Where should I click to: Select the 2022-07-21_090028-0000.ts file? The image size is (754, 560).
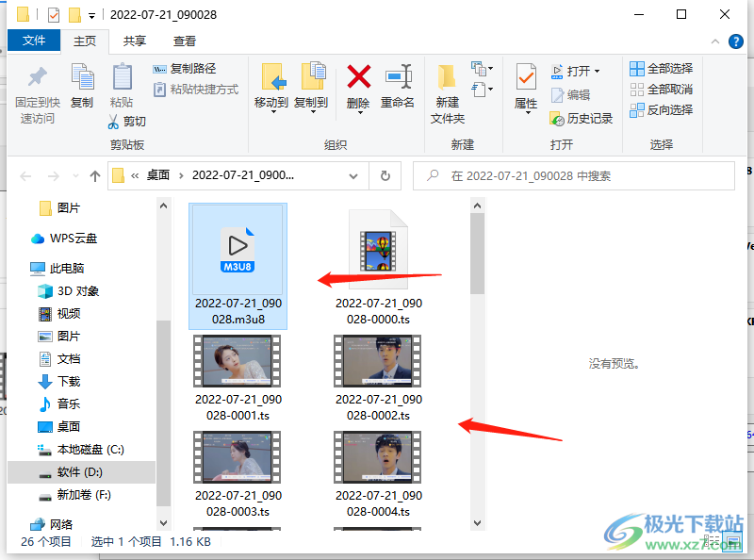coord(379,266)
